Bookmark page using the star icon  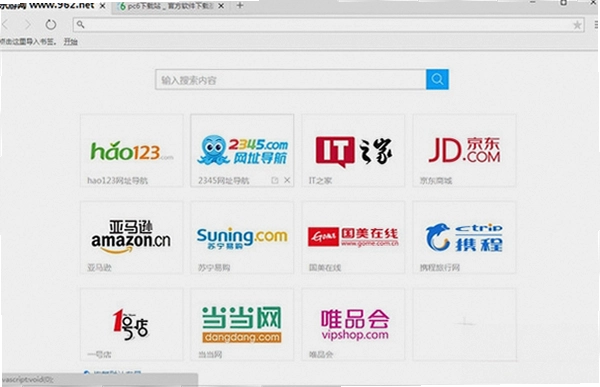[577, 25]
